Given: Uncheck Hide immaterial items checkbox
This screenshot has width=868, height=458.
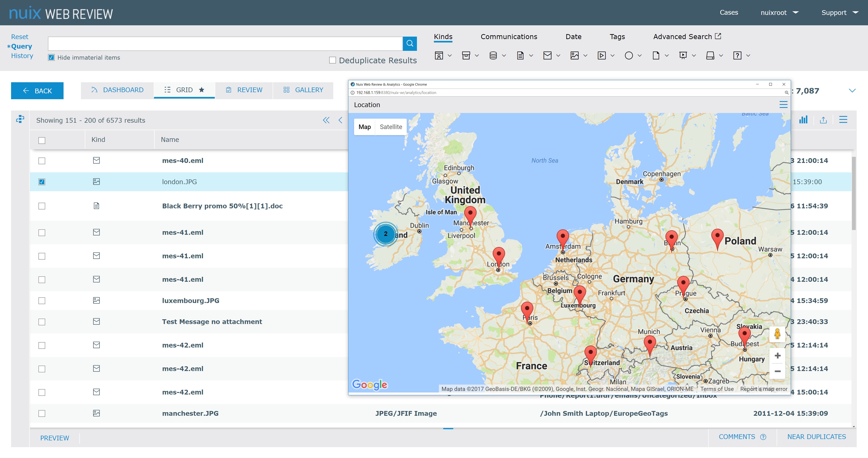Looking at the screenshot, I should [51, 58].
